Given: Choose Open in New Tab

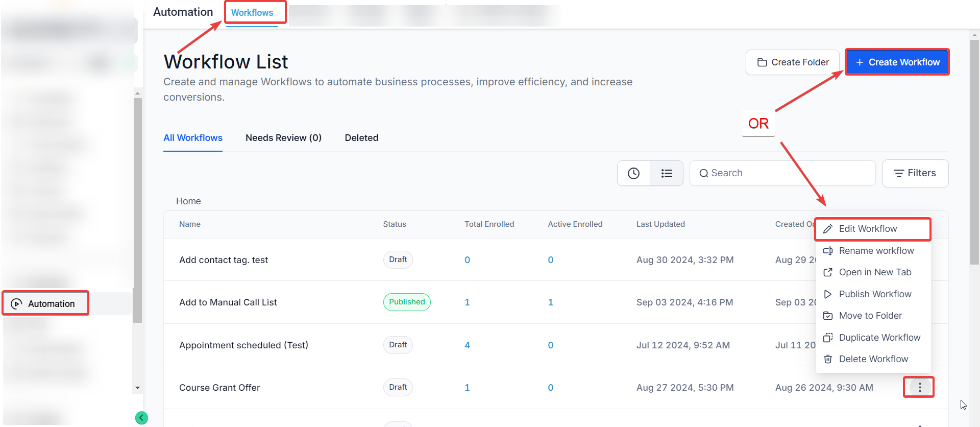Looking at the screenshot, I should (874, 272).
